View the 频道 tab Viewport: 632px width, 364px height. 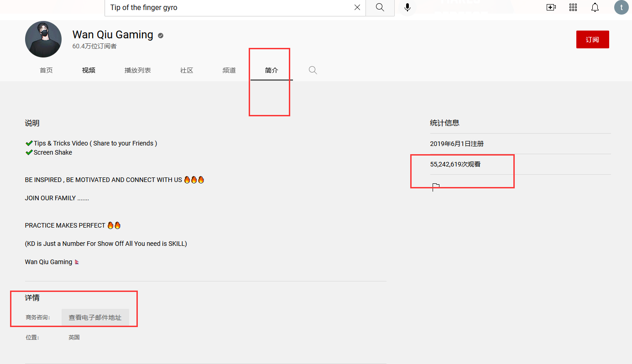click(x=229, y=70)
